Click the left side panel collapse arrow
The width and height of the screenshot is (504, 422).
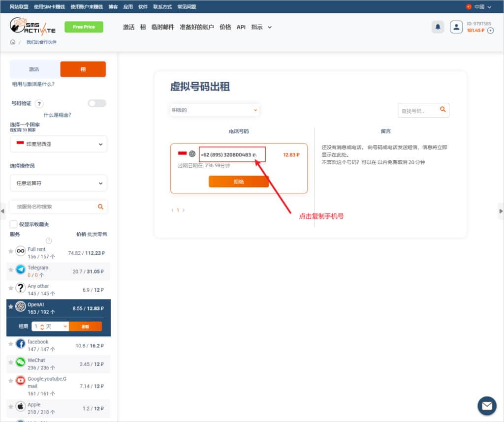coord(2,211)
